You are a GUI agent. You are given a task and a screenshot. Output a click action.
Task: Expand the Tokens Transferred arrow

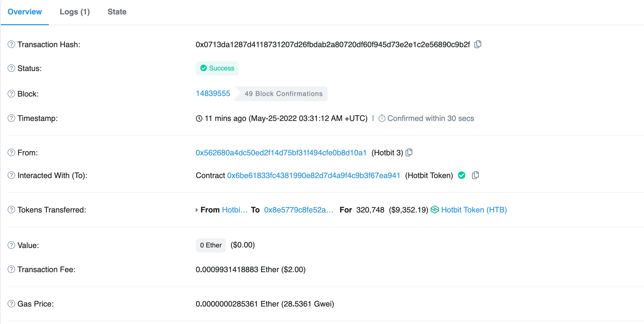(197, 210)
